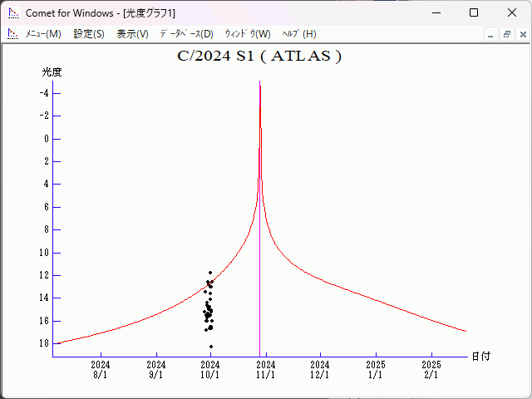Click the Comet for Windows title bar icon
This screenshot has width=532, height=399.
coord(14,13)
